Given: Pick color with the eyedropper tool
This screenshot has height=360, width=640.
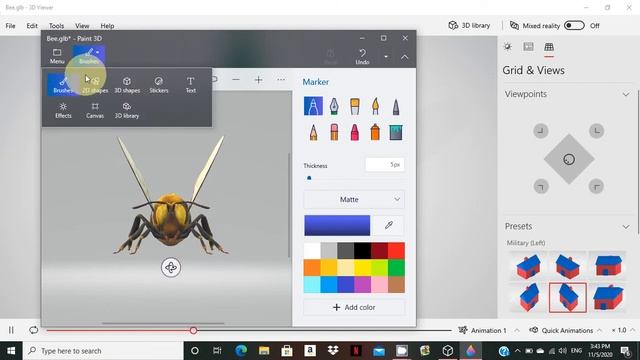Looking at the screenshot, I should point(389,225).
